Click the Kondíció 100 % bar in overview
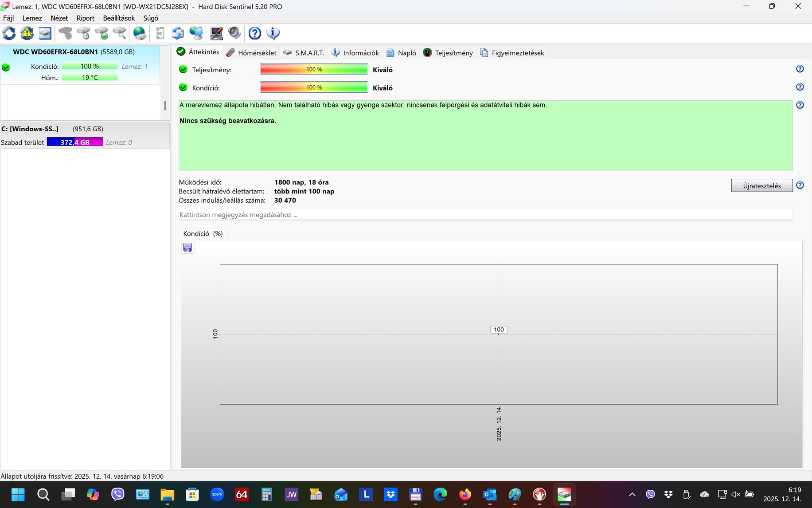Screen dimensions: 812x508 point(314,87)
